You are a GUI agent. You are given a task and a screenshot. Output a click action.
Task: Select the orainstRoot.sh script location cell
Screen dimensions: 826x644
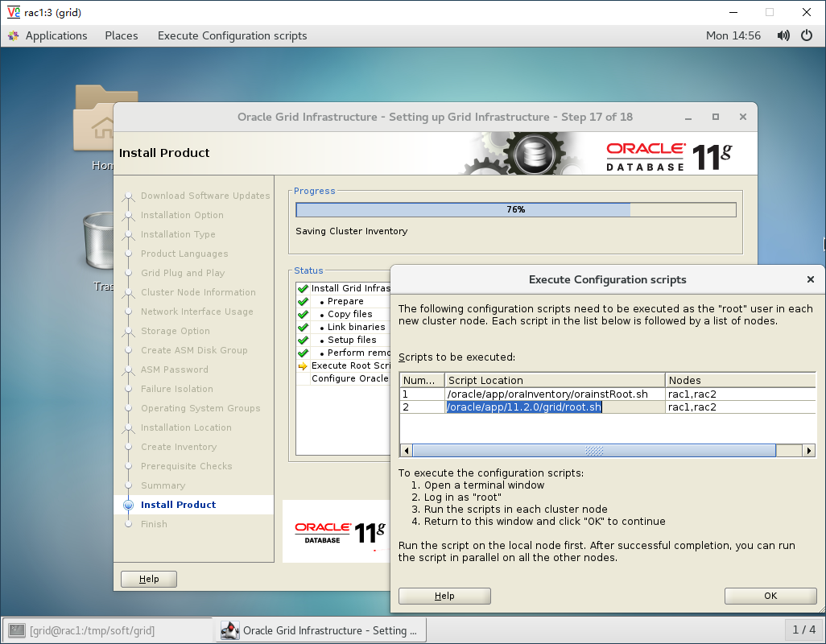(x=555, y=394)
